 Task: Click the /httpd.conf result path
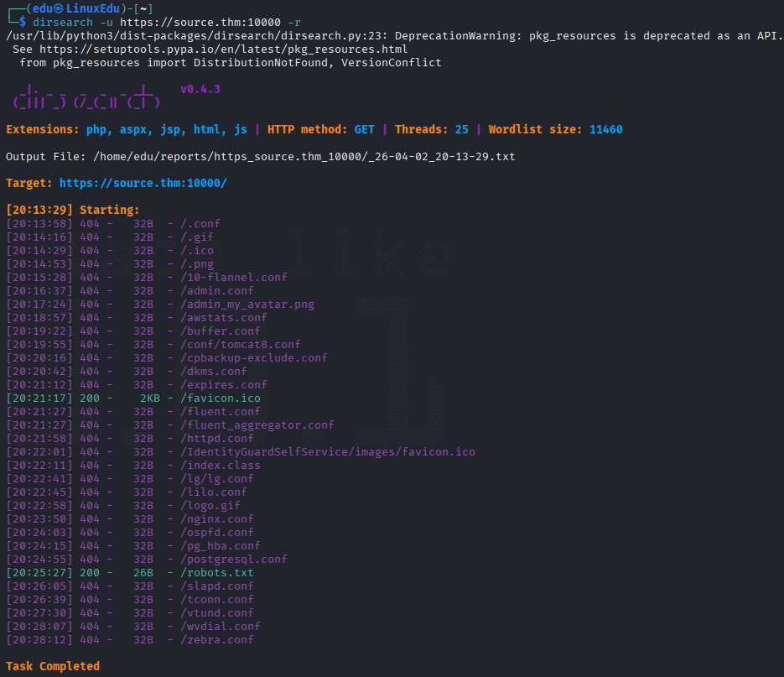click(x=217, y=438)
